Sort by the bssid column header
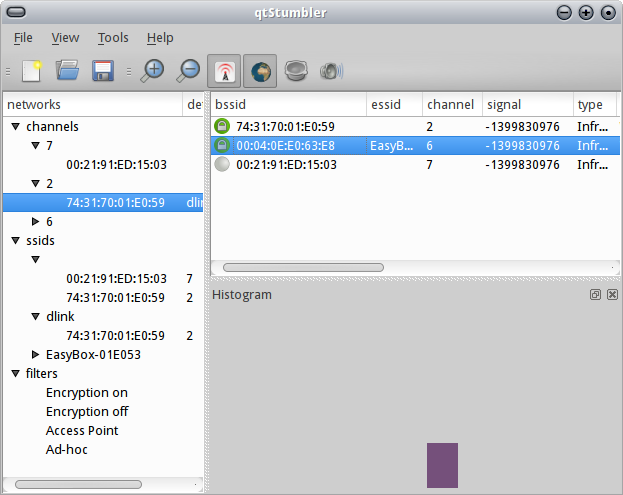The image size is (623, 495). 288,104
